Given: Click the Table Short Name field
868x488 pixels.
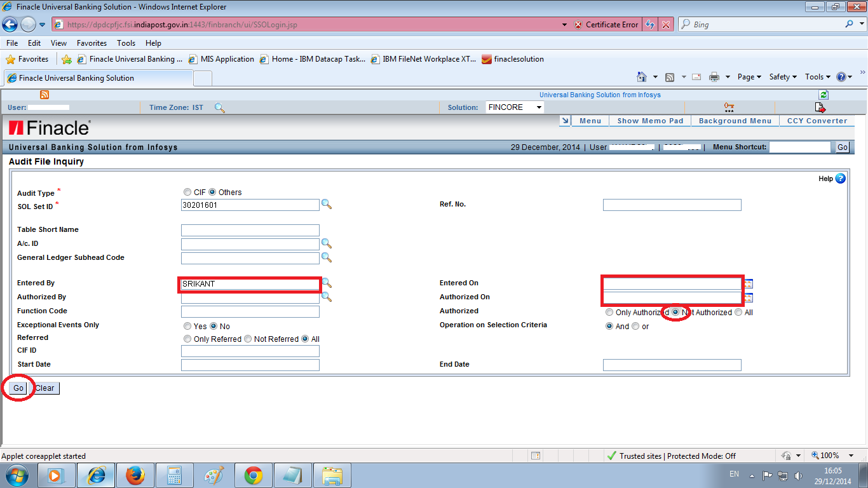Looking at the screenshot, I should coord(250,230).
